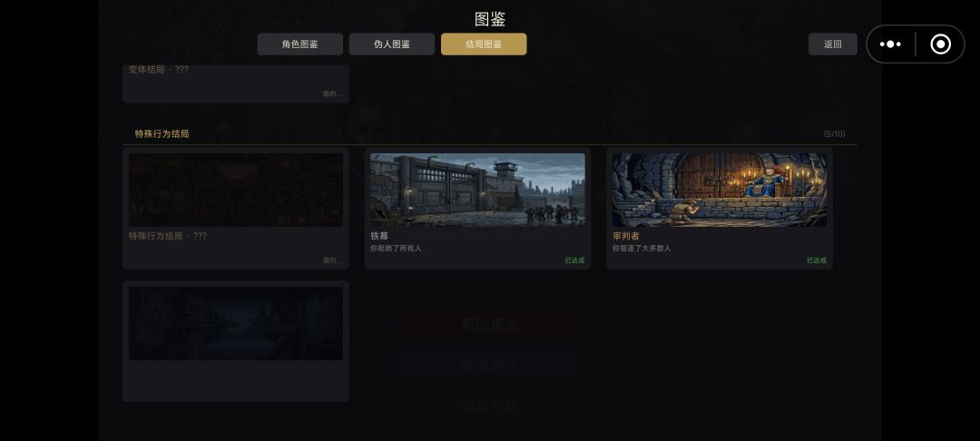Image resolution: width=980 pixels, height=441 pixels.
Task: Select the locked 变体结局 ??? card
Action: click(x=236, y=83)
